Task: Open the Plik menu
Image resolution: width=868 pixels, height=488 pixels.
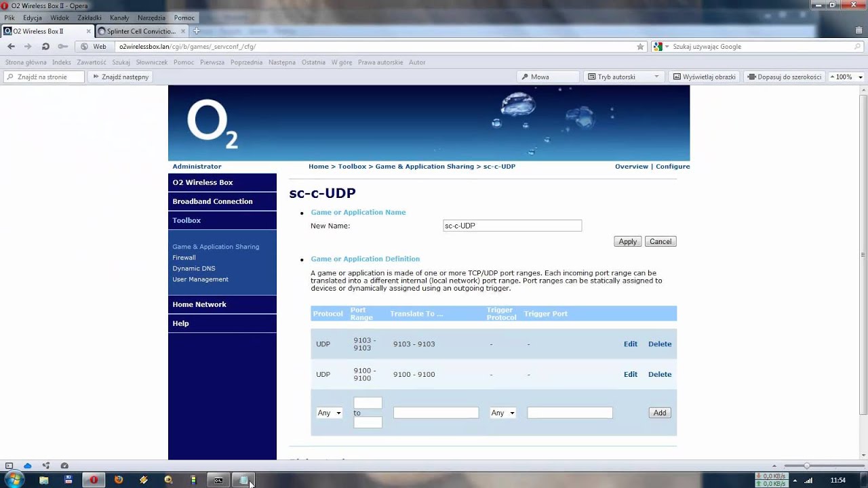Action: point(9,18)
